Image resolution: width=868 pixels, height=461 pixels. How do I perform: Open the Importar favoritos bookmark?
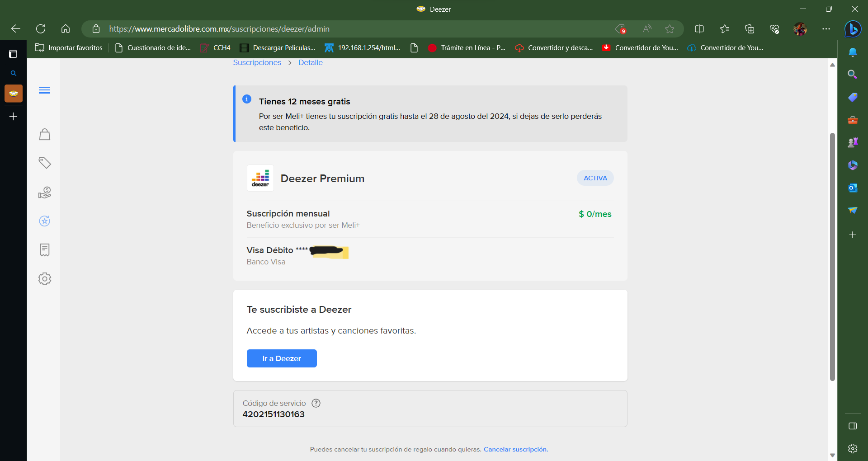click(x=69, y=48)
